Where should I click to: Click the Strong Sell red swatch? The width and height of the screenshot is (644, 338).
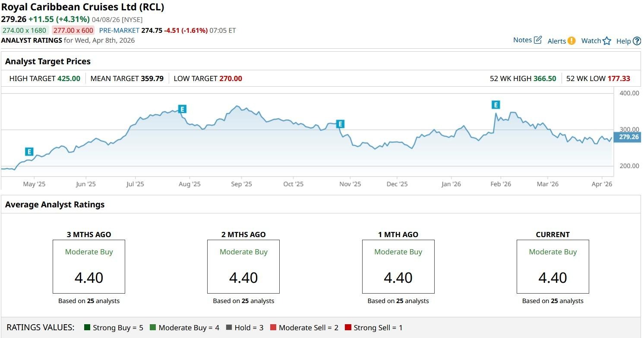[x=348, y=328]
